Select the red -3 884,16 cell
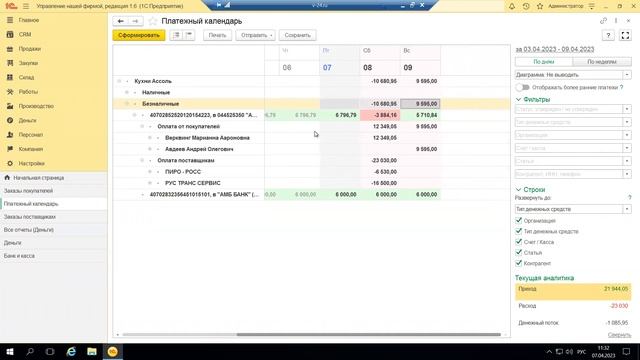The width and height of the screenshot is (640, 360). click(380, 115)
